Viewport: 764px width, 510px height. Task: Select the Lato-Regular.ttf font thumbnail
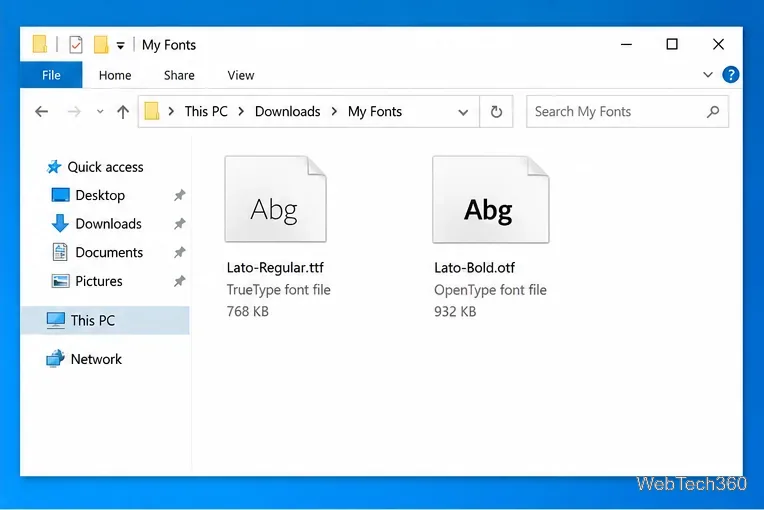(x=275, y=199)
